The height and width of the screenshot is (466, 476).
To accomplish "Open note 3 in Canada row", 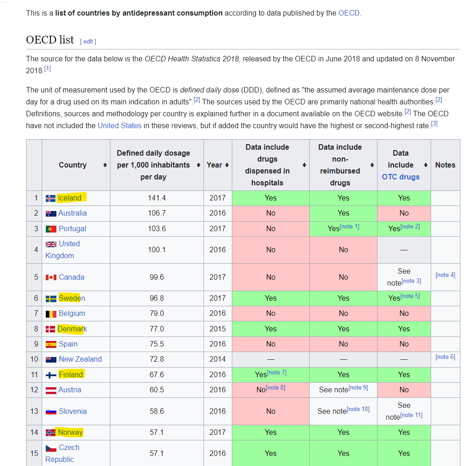I will coord(412,281).
